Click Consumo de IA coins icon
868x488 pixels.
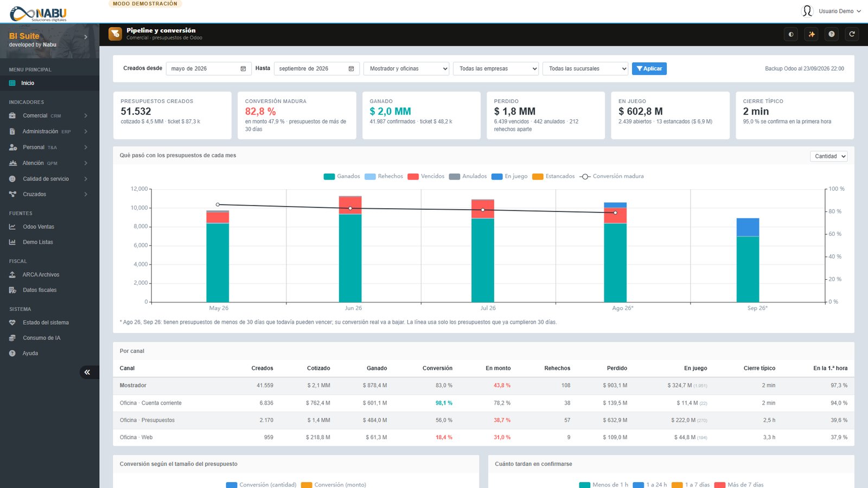[x=12, y=338]
